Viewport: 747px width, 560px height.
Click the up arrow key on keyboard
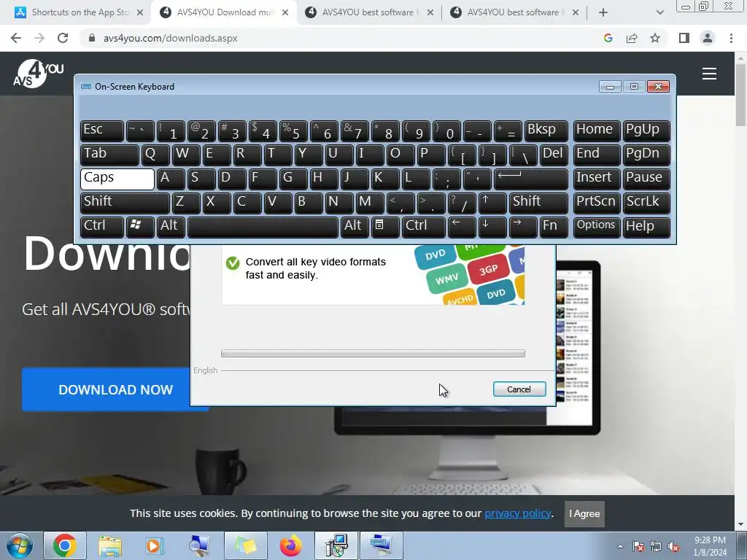pyautogui.click(x=492, y=203)
